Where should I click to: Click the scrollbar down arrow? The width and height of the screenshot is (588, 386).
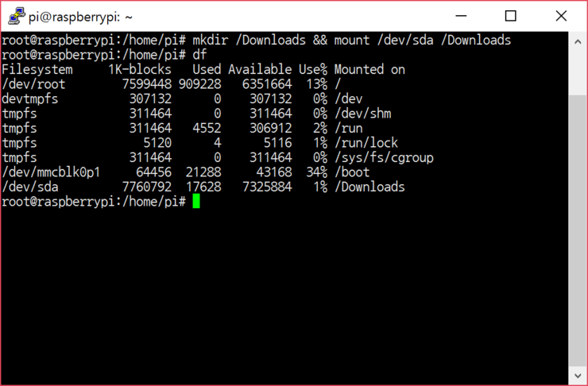click(x=578, y=376)
